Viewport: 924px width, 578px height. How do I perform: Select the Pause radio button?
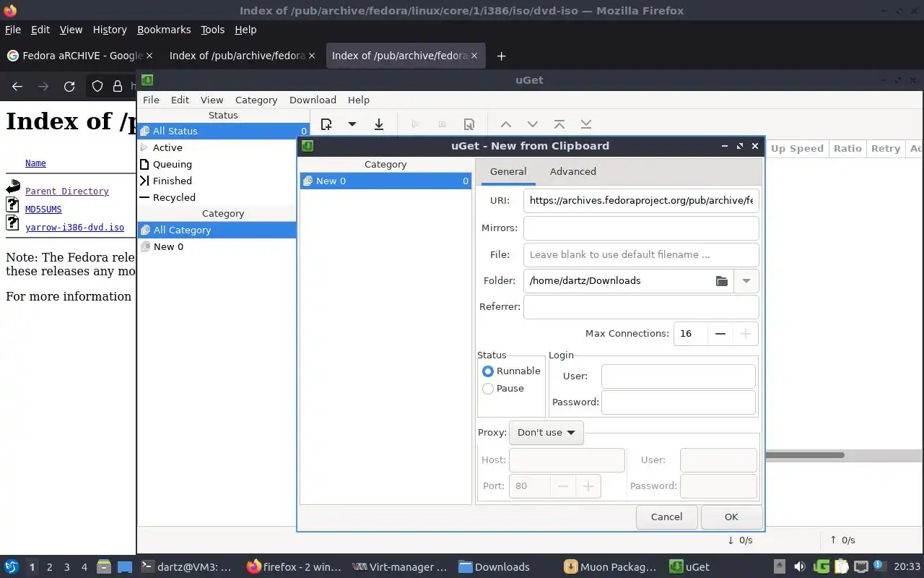point(488,389)
